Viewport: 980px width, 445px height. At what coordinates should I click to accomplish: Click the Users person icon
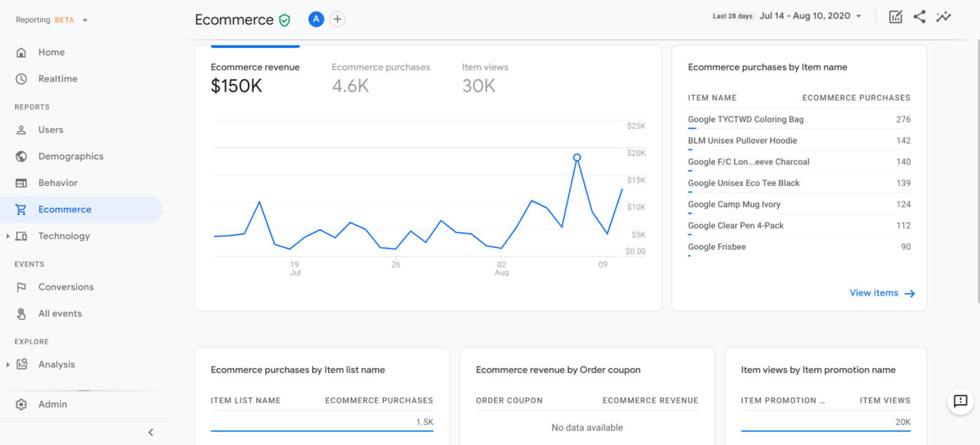click(21, 130)
